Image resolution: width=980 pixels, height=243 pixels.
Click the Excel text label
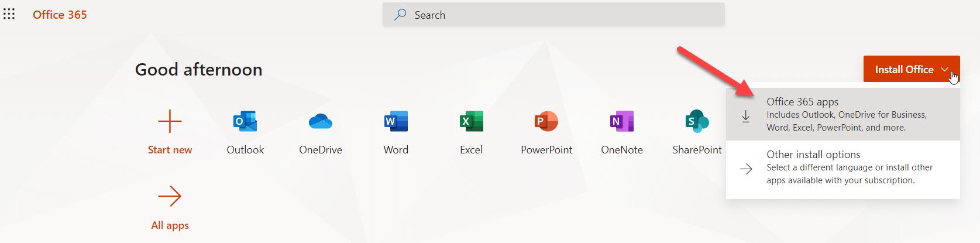(x=472, y=150)
